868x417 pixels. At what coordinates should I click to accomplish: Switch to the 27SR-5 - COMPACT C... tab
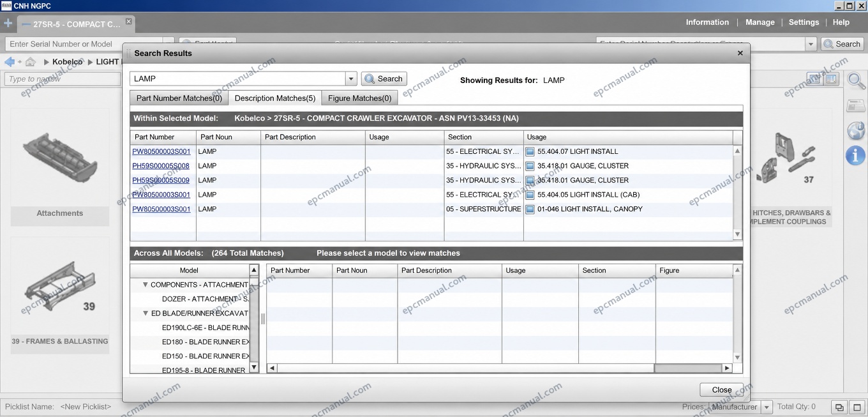77,24
